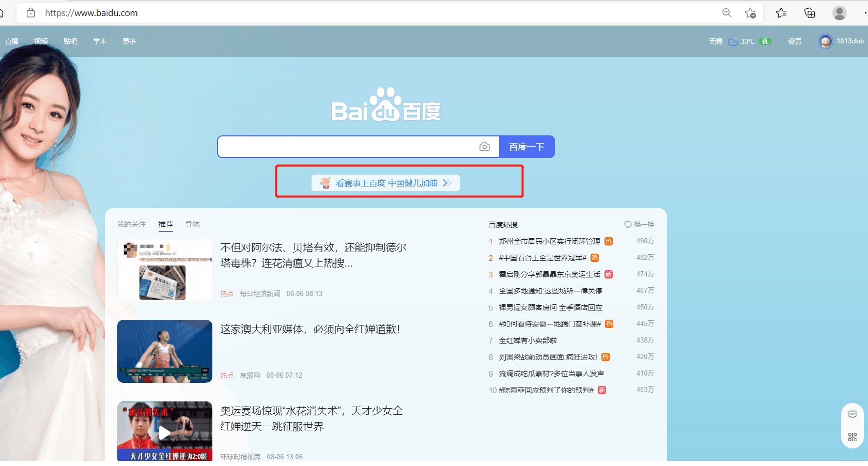The width and height of the screenshot is (868, 466).
Task: Open hot search #中国看台上全是世界冠军#
Action: (x=542, y=258)
